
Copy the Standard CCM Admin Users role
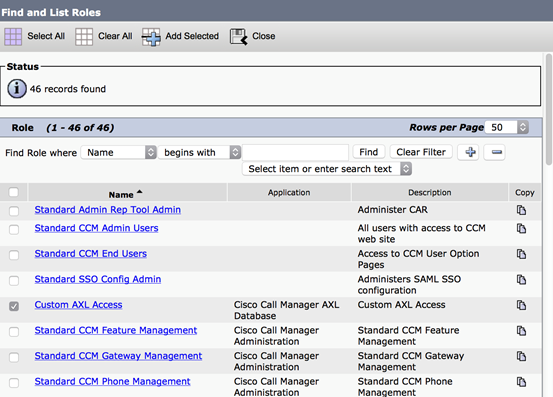point(521,228)
